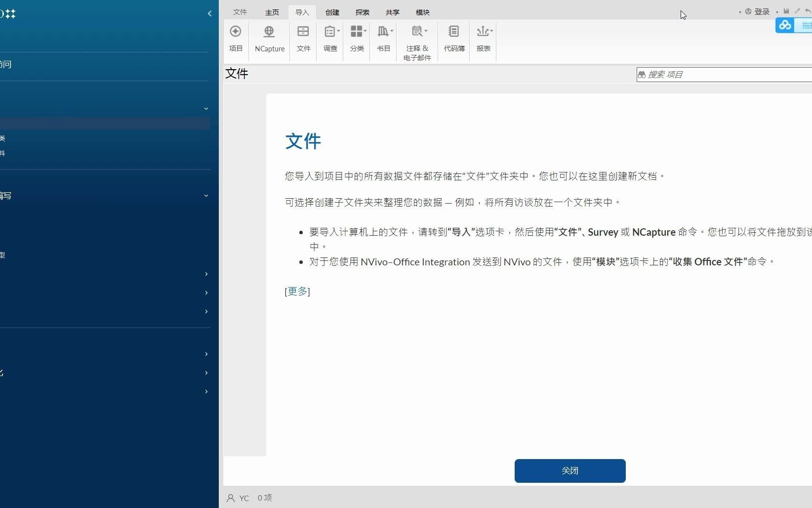Click the '0 项' status bar text

tap(265, 498)
